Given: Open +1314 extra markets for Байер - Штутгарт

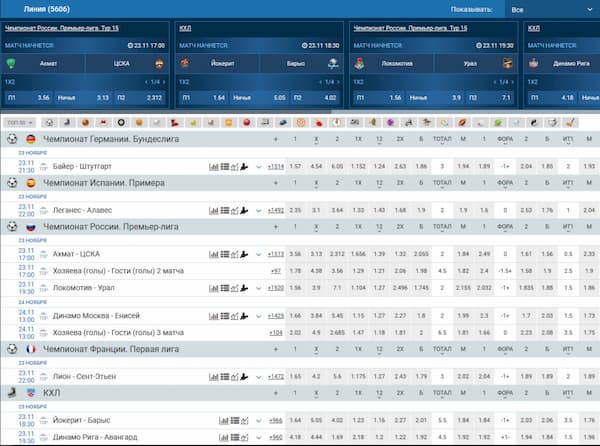Looking at the screenshot, I should click(x=276, y=166).
